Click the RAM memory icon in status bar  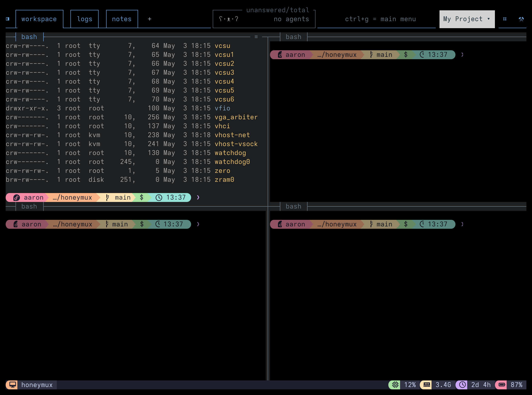(x=427, y=385)
